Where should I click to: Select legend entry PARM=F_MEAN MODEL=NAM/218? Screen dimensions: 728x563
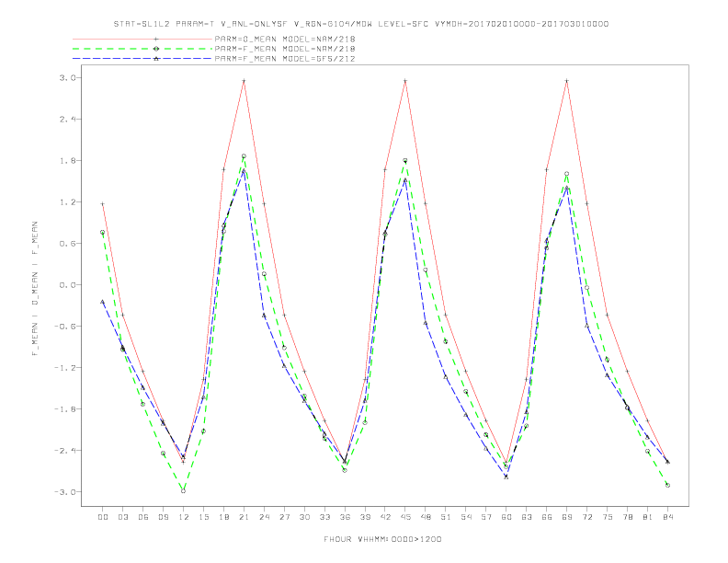point(285,49)
